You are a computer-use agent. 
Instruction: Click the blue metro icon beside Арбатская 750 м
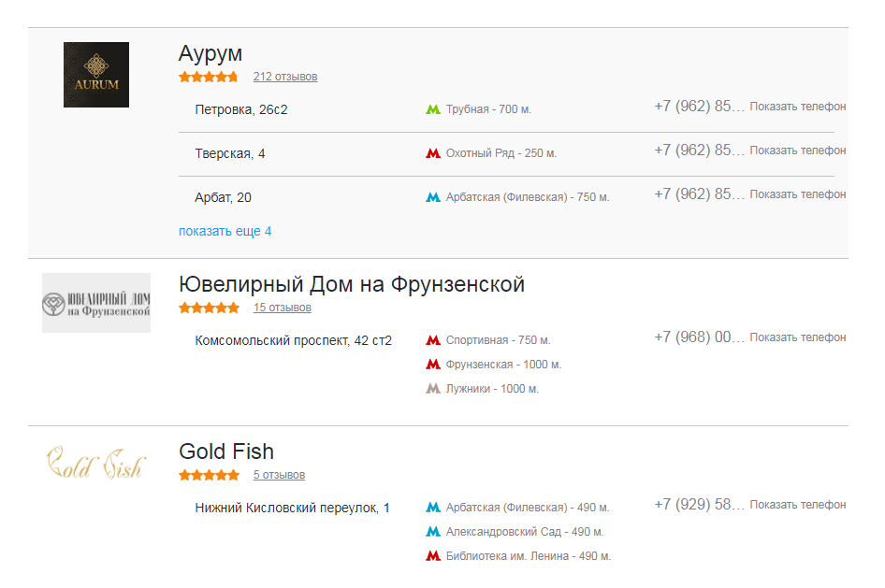pyautogui.click(x=432, y=197)
